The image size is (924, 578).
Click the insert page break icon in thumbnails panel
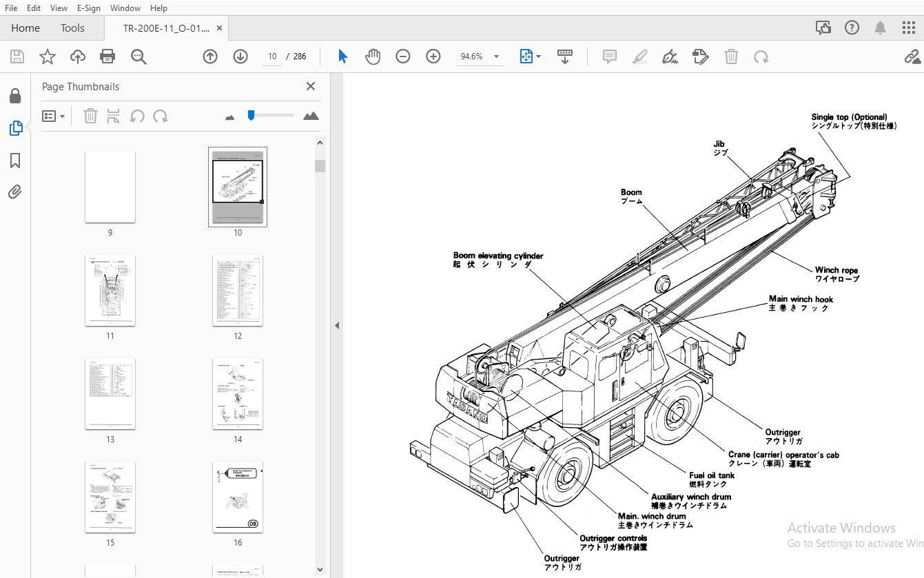(x=114, y=116)
